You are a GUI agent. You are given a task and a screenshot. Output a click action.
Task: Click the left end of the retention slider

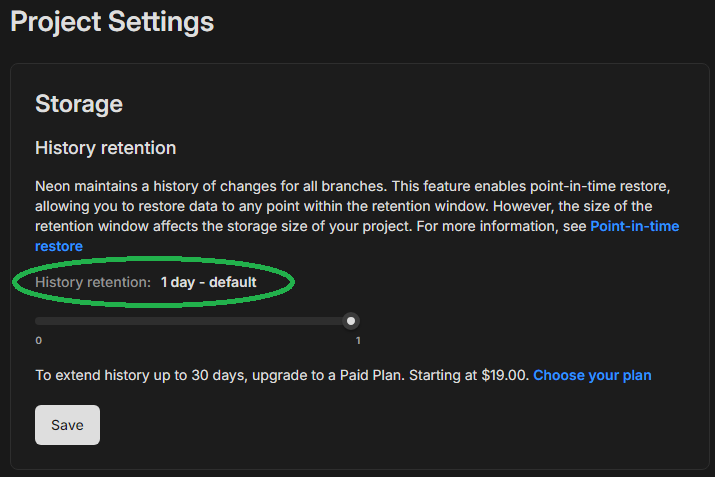[38, 321]
